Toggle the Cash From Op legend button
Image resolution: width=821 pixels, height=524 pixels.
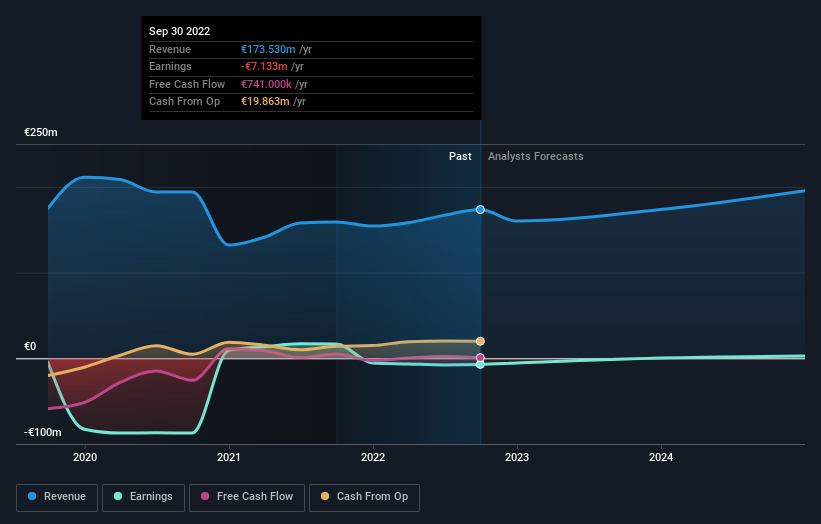[x=364, y=497]
